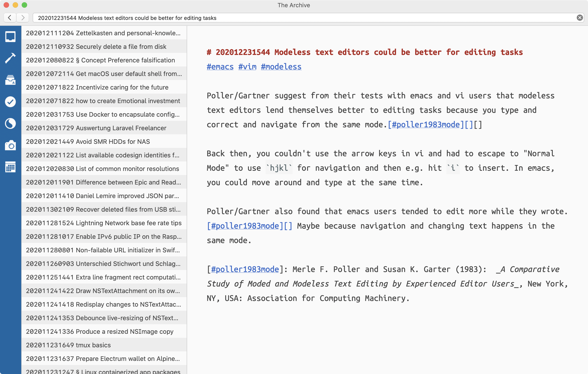Select 202012031729 Auswertung Laravel Freelancer note
Image resolution: width=588 pixels, height=374 pixels.
tap(104, 128)
